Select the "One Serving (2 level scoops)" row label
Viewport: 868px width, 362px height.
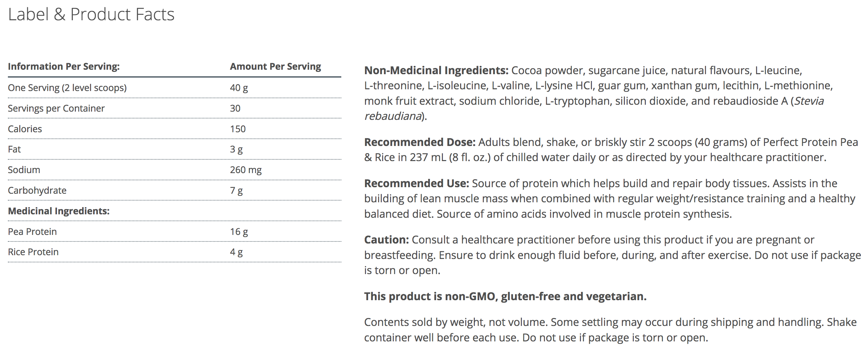tap(67, 88)
